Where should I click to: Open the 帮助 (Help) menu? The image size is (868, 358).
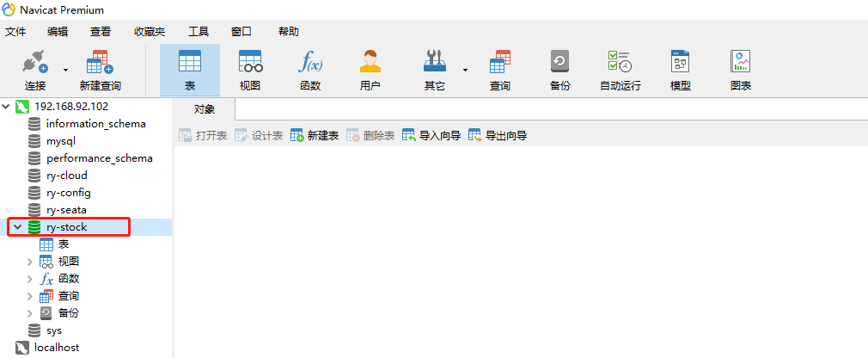pos(289,32)
